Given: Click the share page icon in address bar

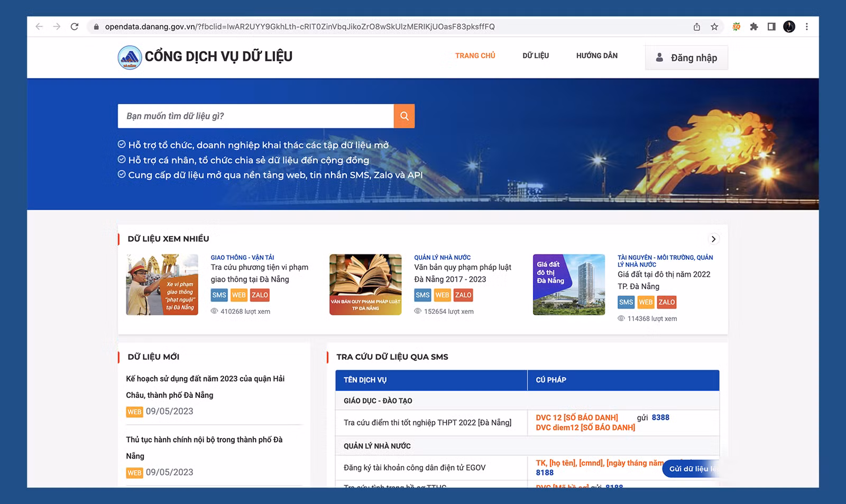Looking at the screenshot, I should (x=697, y=26).
